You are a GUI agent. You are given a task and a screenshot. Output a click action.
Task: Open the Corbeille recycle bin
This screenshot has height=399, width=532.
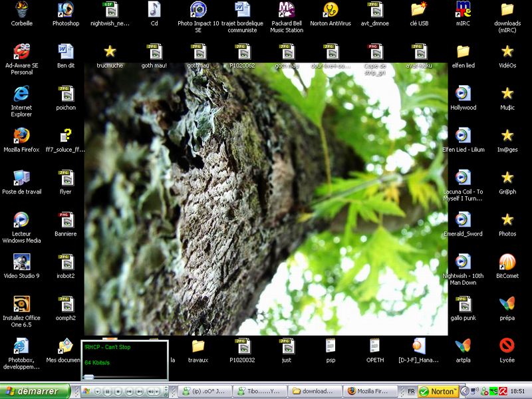pyautogui.click(x=21, y=9)
